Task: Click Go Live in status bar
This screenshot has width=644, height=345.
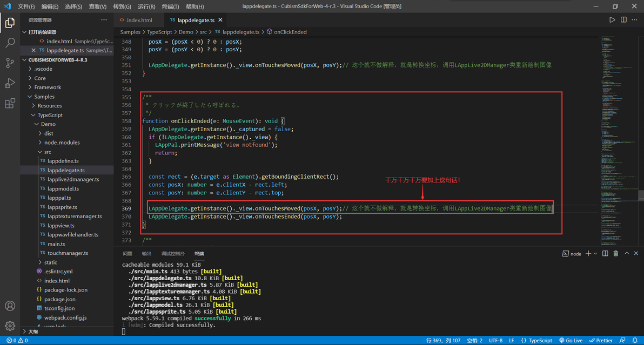Action: [x=571, y=341]
